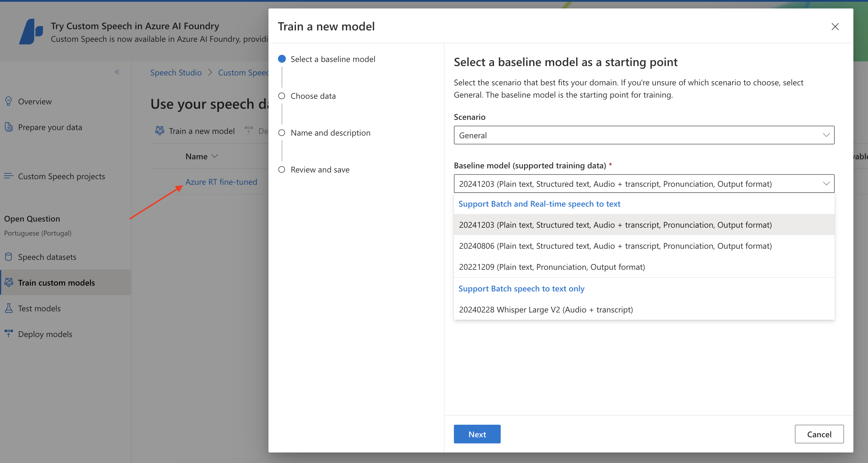
Task: Click the 'Try Custom Speech in Azure AI Foundry' banner title
Action: pos(135,26)
